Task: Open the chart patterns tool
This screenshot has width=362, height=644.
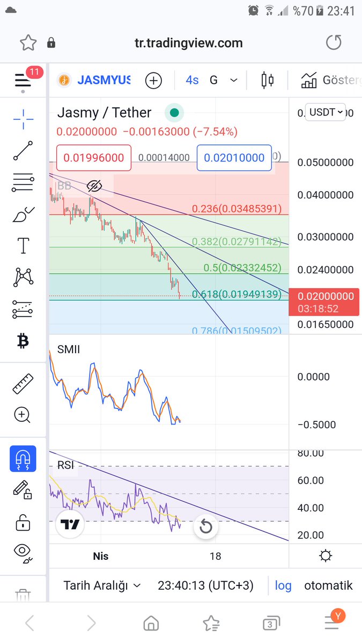Action: point(23,277)
